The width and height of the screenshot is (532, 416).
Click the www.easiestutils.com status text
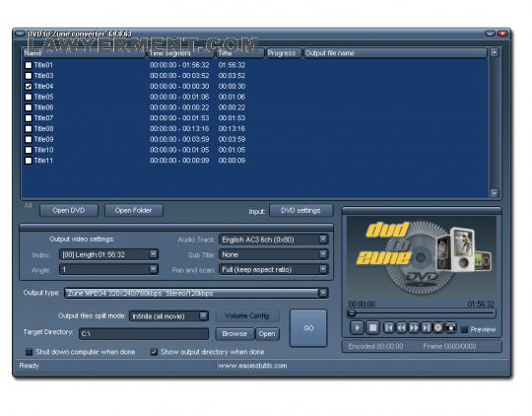(x=252, y=366)
